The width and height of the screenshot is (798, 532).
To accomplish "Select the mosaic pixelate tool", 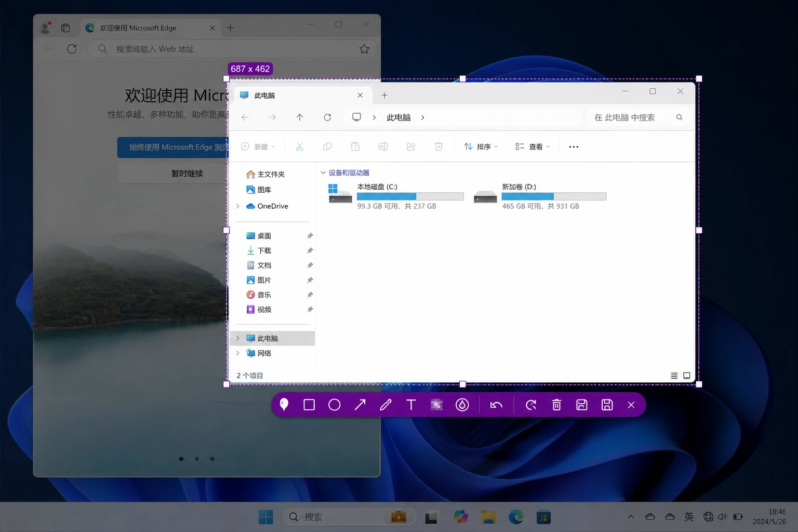I will [436, 405].
